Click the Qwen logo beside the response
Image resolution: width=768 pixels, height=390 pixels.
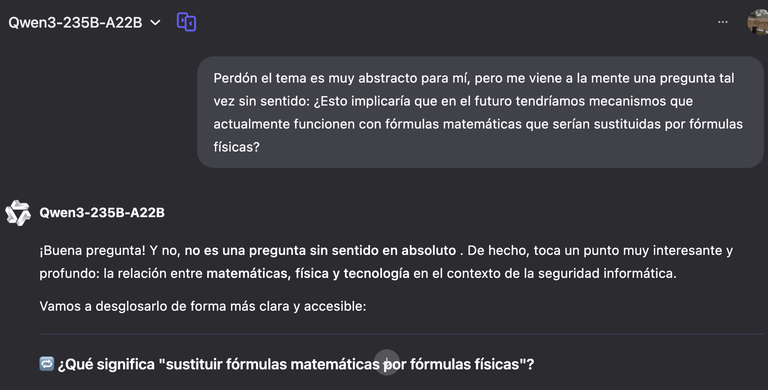(x=18, y=213)
